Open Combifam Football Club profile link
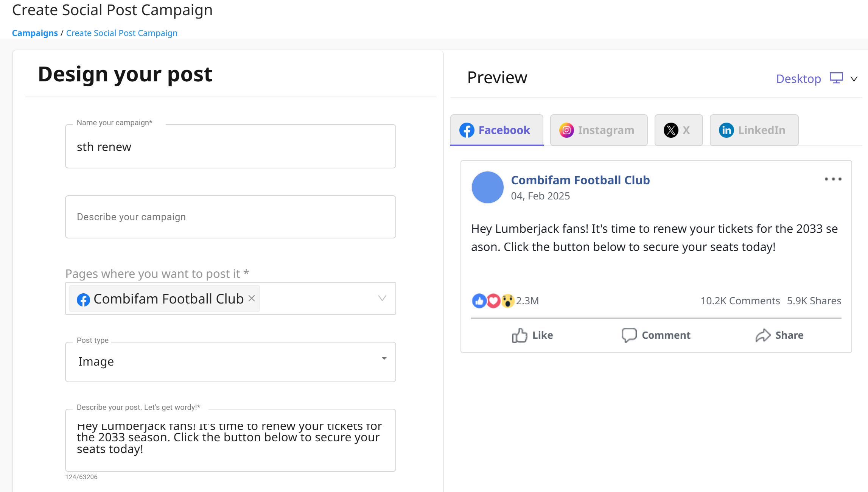868x492 pixels. click(x=580, y=180)
